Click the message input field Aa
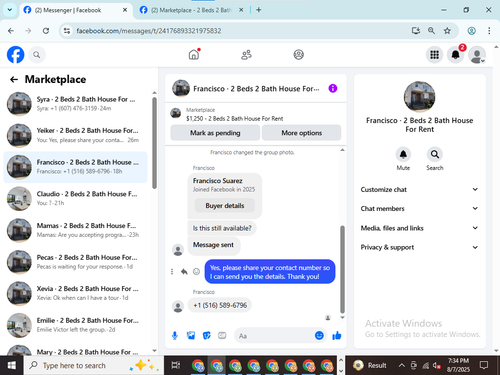This screenshot has width=500, height=375. click(273, 336)
